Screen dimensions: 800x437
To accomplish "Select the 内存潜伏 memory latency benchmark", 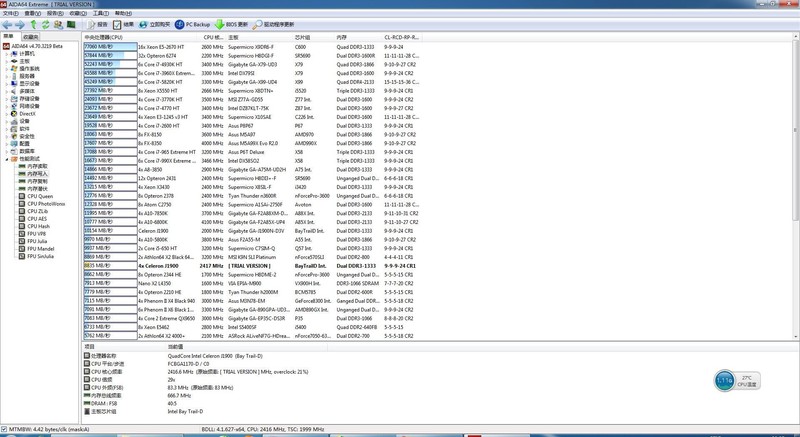I will tap(33, 189).
